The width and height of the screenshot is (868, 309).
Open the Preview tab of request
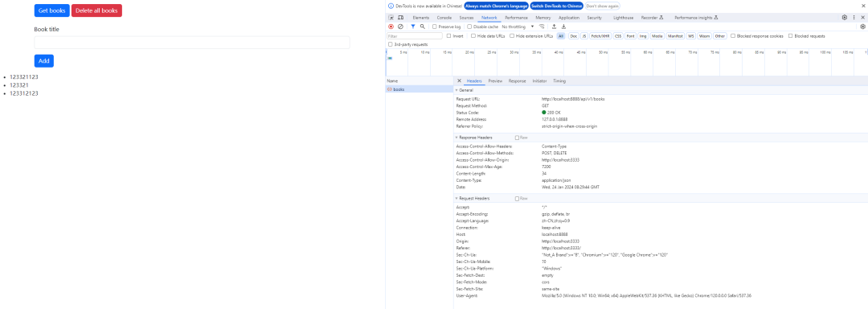pyautogui.click(x=495, y=80)
